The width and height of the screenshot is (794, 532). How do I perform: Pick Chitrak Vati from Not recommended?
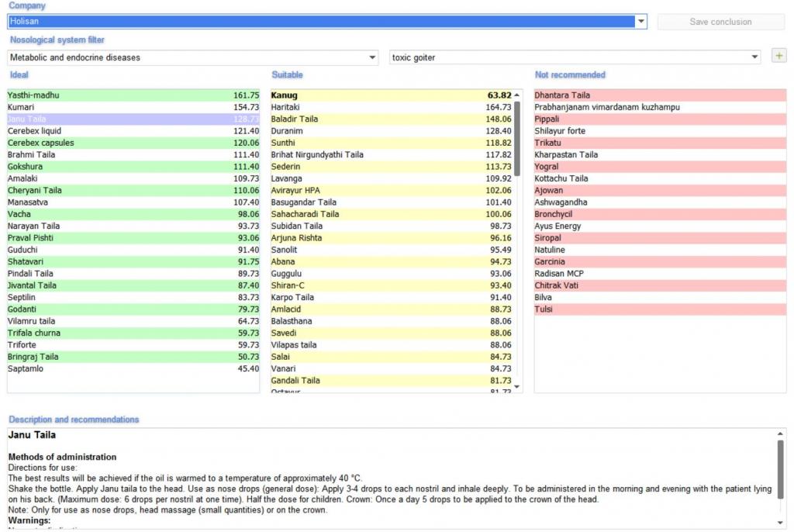(x=661, y=285)
